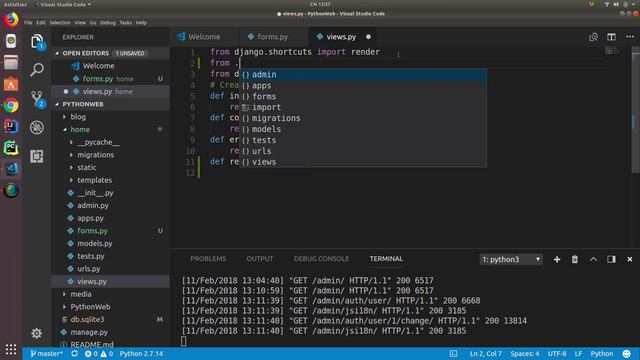Click the master branch status item
This screenshot has width=640, height=360.
coord(47,353)
